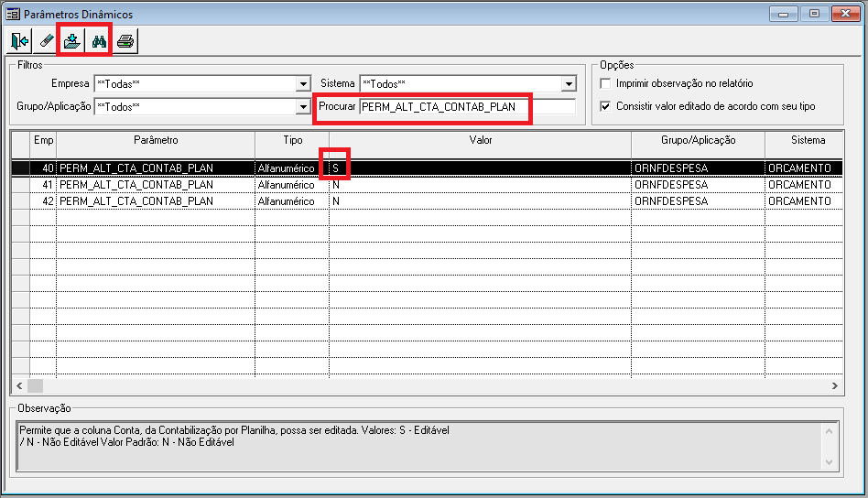Click ORCAMENTO in Emp 40 row
Image resolution: width=868 pixels, height=498 pixels.
804,168
